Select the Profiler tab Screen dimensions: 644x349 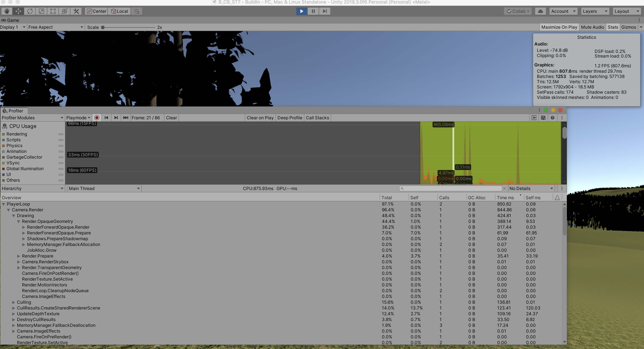tap(14, 111)
